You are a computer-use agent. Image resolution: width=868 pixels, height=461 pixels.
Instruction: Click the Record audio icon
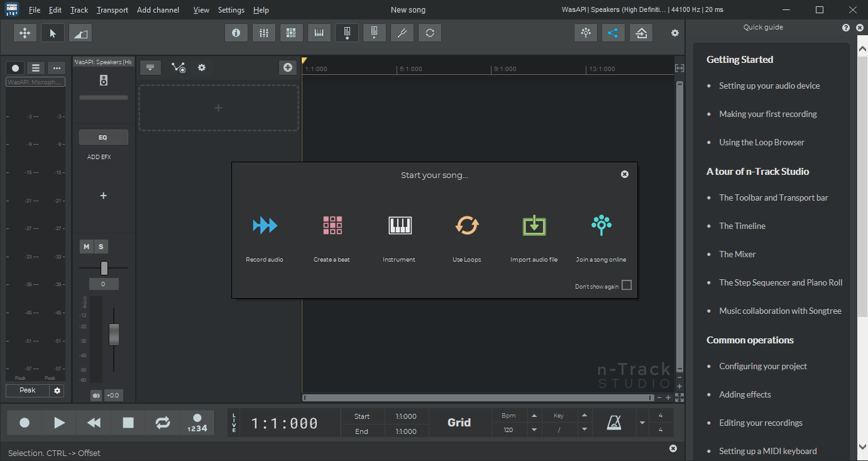click(x=265, y=225)
